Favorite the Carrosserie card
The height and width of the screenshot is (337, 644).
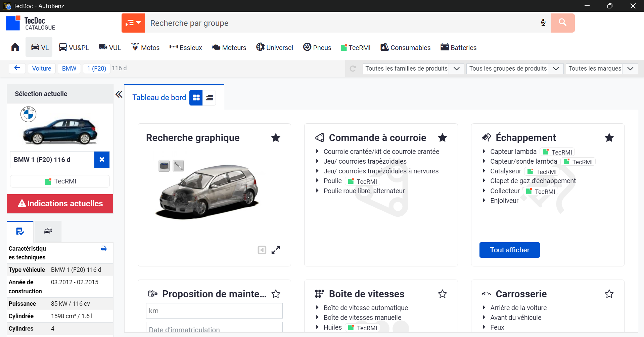(609, 294)
